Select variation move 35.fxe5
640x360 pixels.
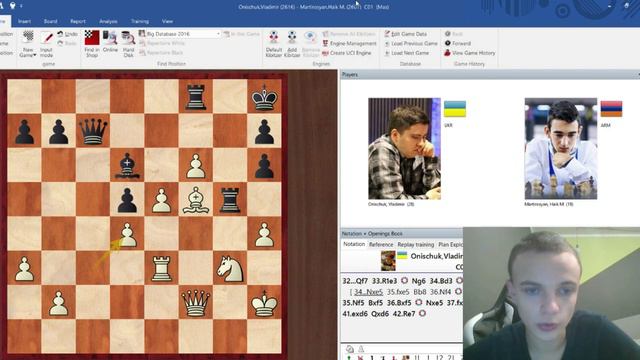click(x=398, y=292)
